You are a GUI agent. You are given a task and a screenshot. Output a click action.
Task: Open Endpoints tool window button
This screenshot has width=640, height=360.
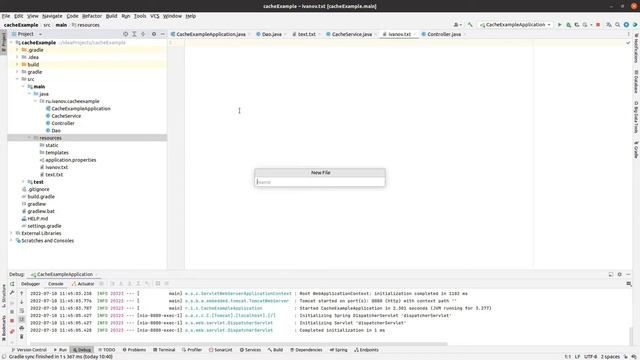coord(366,350)
